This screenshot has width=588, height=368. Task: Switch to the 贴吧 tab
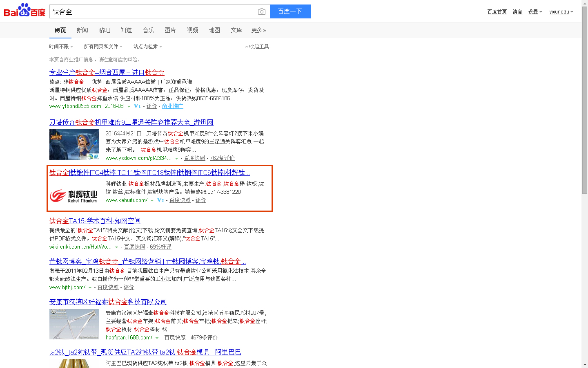point(104,30)
